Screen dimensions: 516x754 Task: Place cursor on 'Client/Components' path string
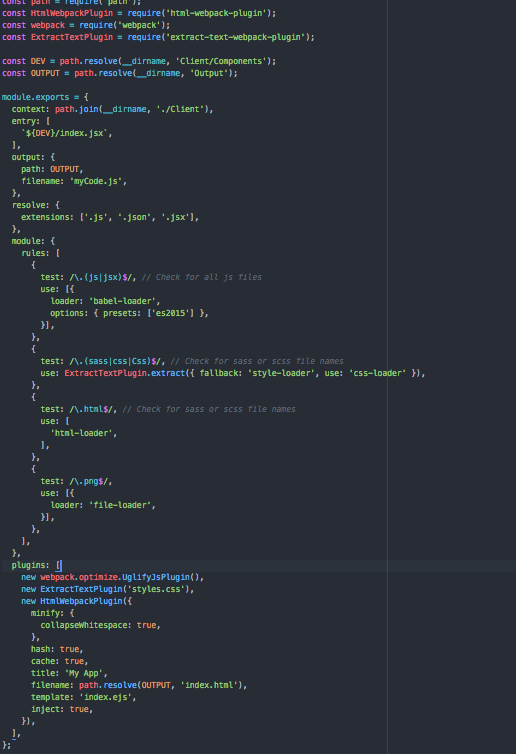[221, 61]
